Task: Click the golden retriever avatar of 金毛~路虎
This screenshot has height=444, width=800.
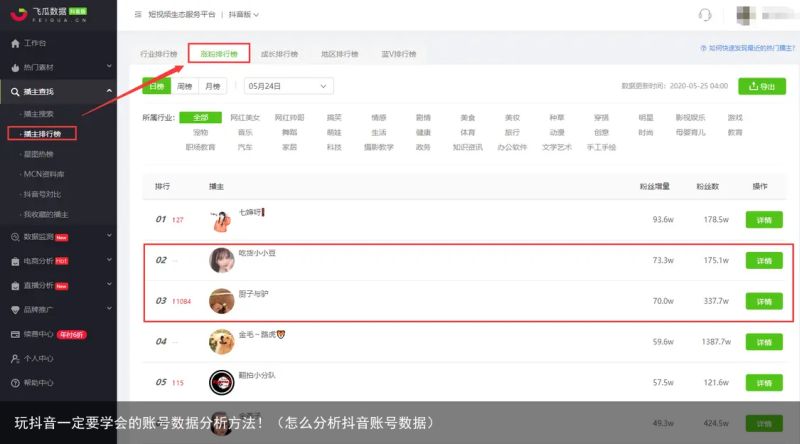Action: (x=221, y=342)
